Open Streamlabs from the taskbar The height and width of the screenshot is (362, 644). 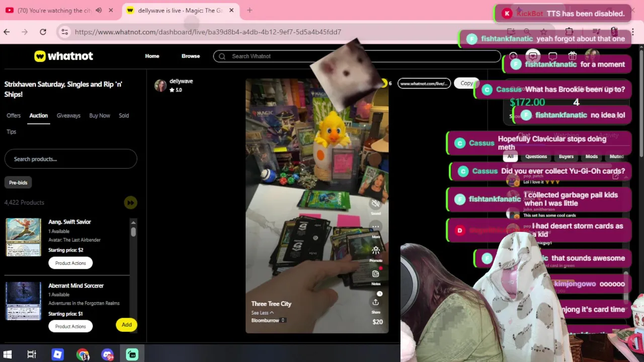[132, 354]
